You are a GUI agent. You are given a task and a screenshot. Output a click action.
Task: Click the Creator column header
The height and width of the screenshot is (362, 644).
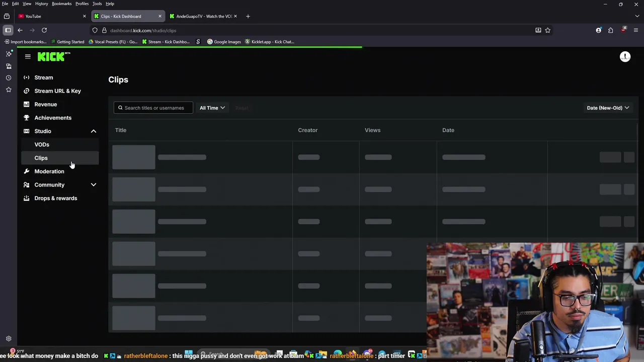pos(308,130)
